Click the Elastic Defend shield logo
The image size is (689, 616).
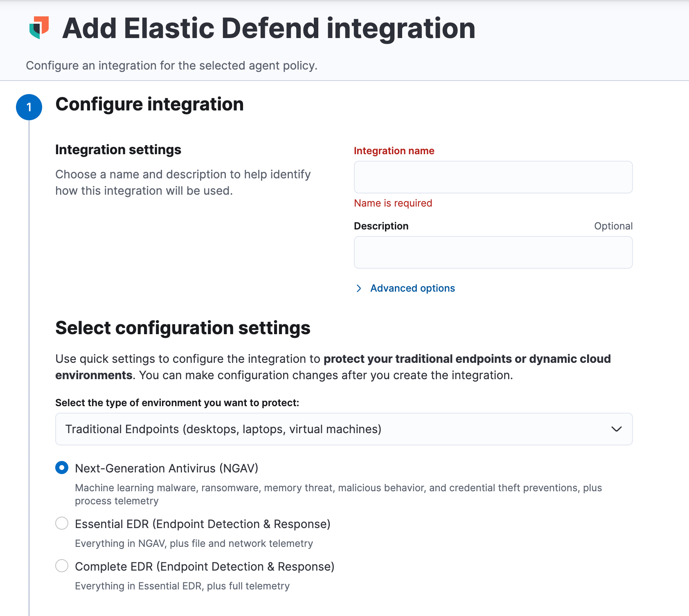point(39,28)
